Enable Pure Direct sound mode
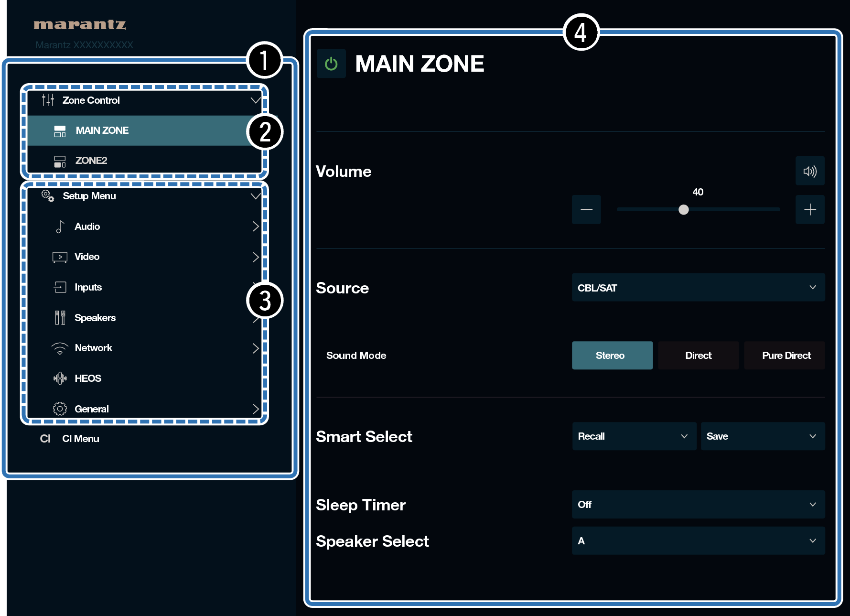The width and height of the screenshot is (850, 616). coord(785,356)
